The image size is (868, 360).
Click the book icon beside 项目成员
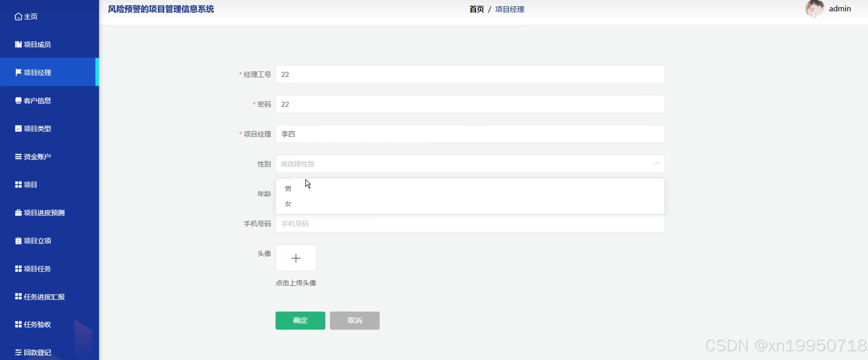pos(18,45)
